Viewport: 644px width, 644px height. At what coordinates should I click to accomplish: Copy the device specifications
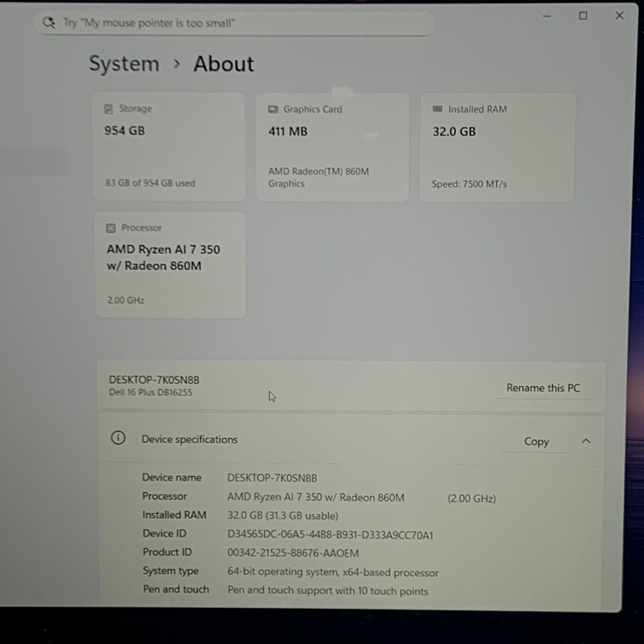pyautogui.click(x=536, y=441)
